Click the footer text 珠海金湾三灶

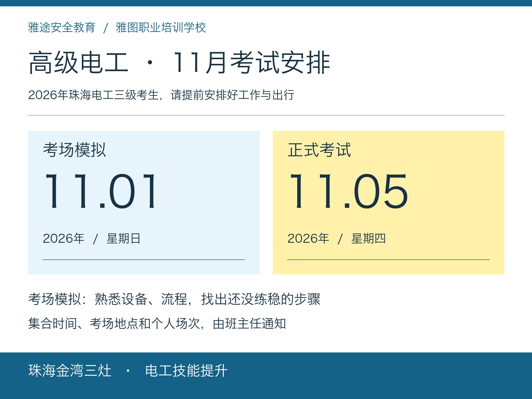click(x=70, y=370)
